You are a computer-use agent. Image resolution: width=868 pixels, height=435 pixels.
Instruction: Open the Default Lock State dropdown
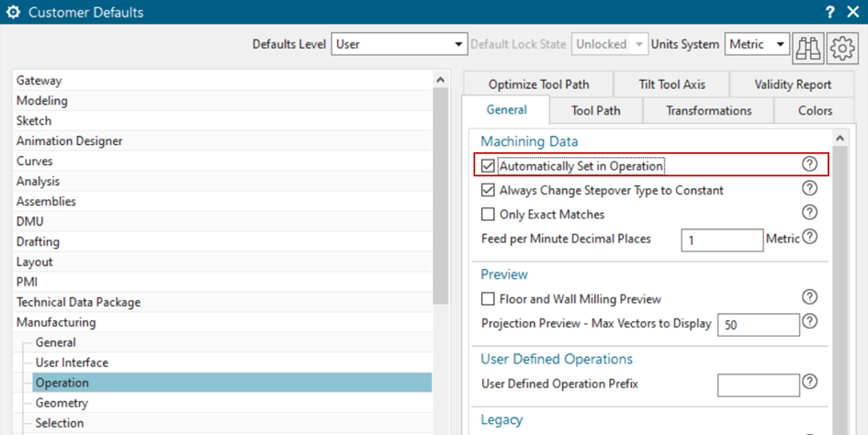(609, 44)
